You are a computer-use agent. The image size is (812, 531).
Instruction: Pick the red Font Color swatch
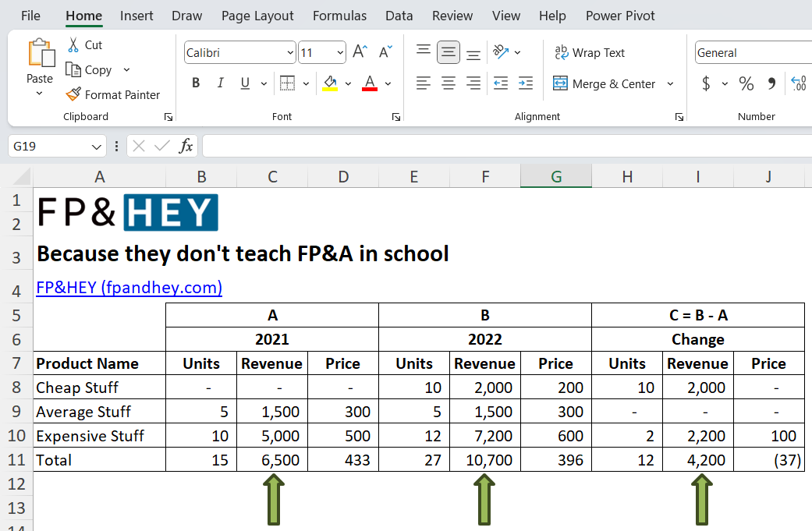point(369,83)
